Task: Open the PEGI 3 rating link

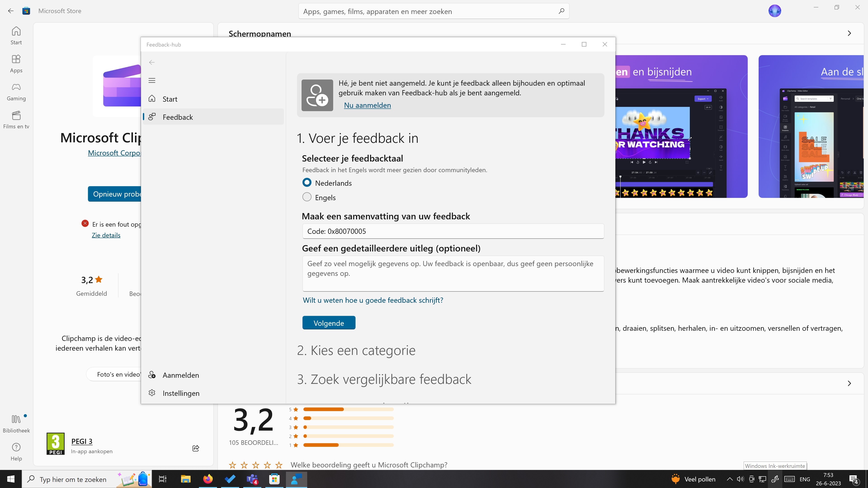Action: point(82,441)
